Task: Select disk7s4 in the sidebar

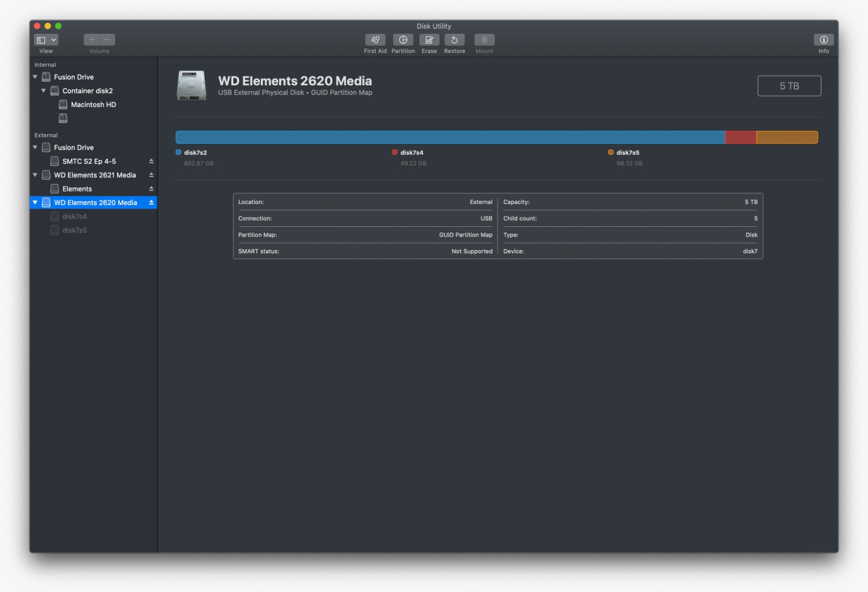Action: pos(75,216)
